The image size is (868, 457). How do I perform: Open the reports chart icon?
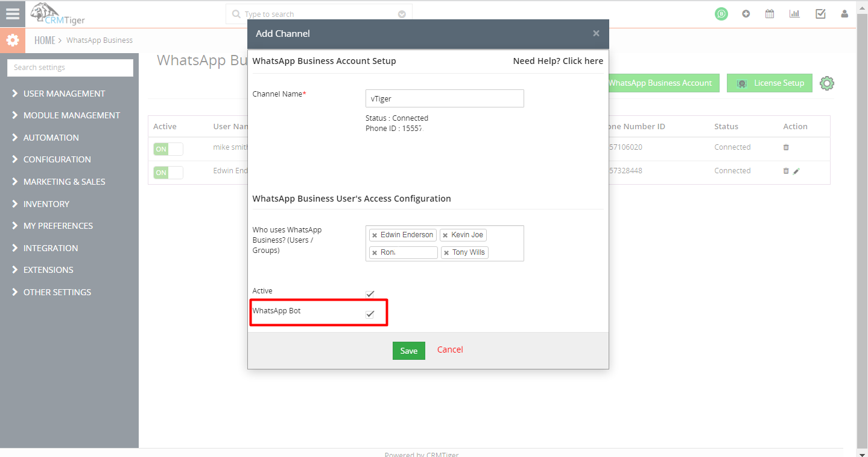pyautogui.click(x=795, y=14)
